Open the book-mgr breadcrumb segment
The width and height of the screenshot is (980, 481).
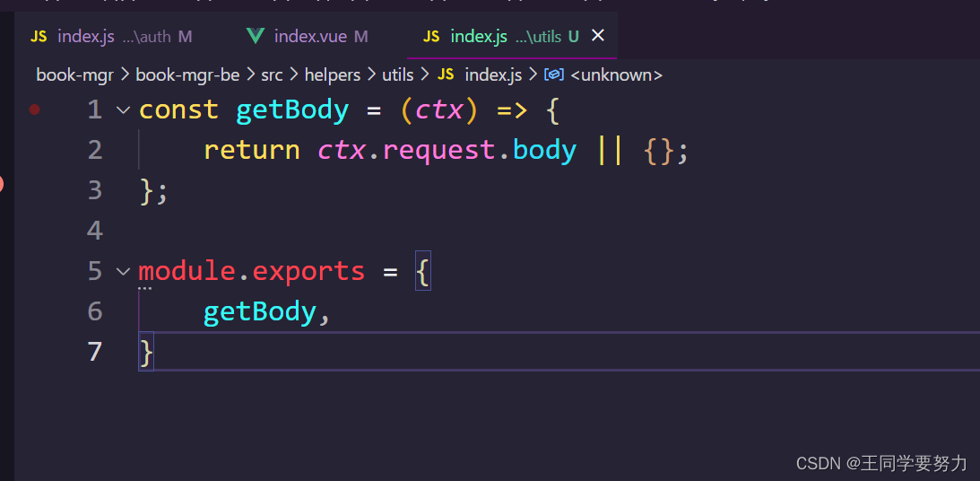coord(74,75)
